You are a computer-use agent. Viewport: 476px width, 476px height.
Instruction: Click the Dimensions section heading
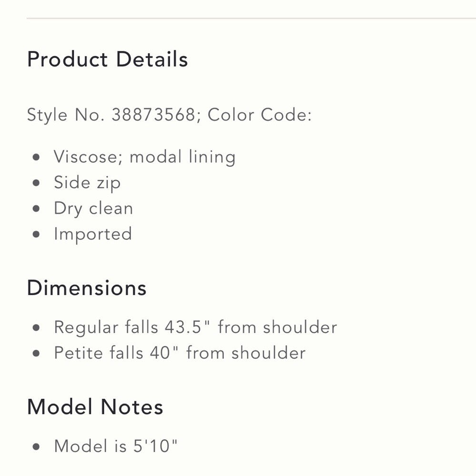pos(87,288)
